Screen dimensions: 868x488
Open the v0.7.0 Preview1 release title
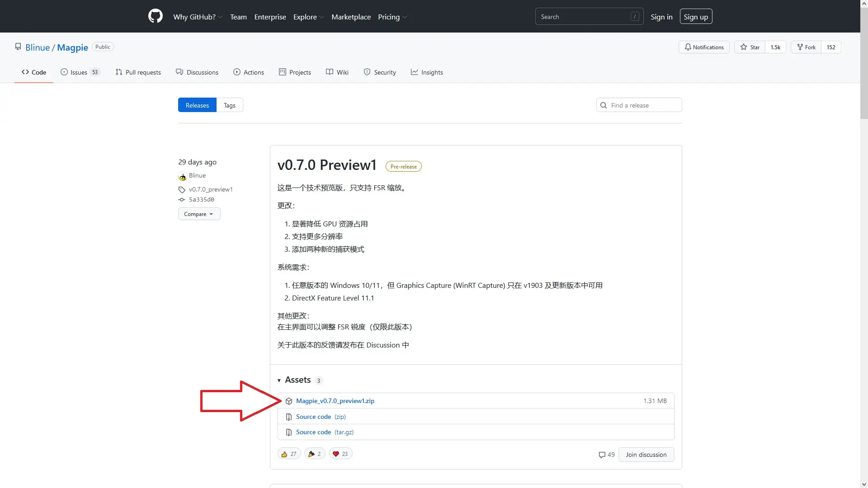(327, 165)
